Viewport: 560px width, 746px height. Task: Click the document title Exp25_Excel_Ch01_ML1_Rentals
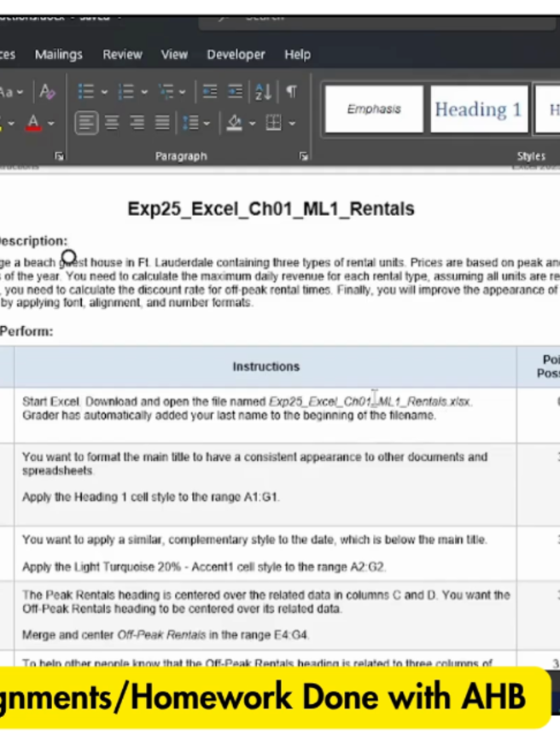[271, 208]
